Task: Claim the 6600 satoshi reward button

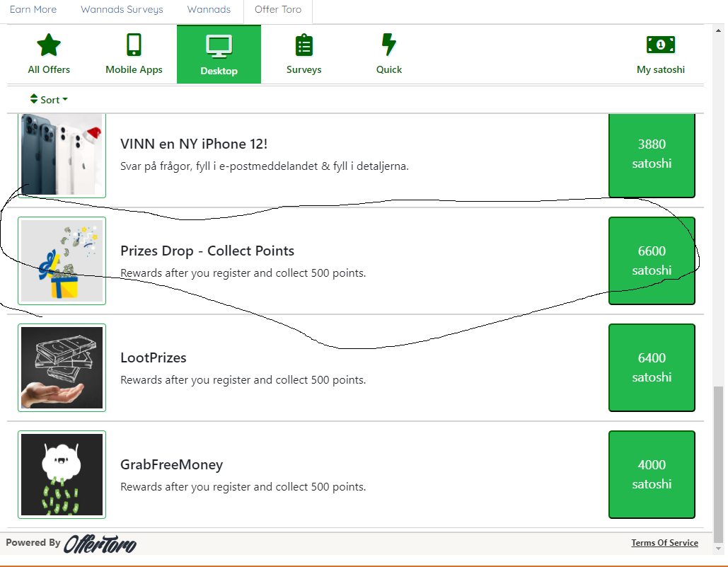Action: click(x=652, y=260)
